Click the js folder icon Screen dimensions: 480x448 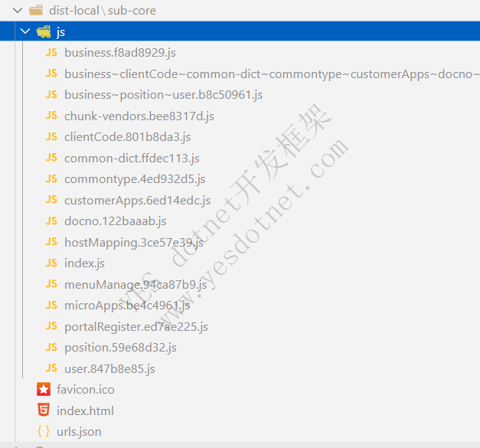pyautogui.click(x=44, y=32)
